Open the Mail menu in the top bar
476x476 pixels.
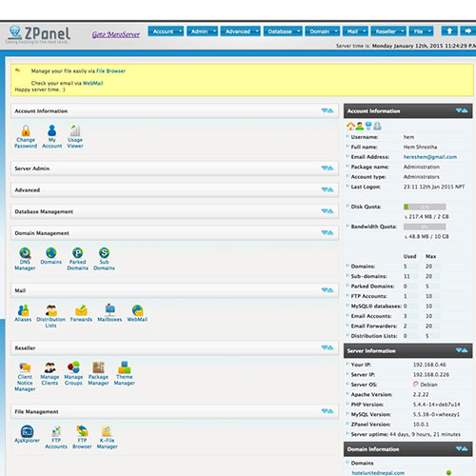point(355,31)
